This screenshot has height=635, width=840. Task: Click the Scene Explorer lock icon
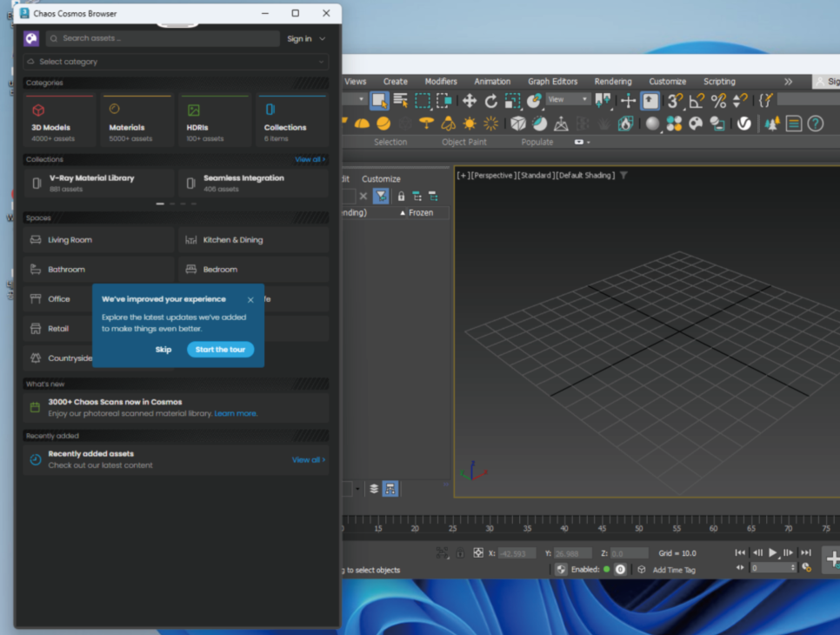(401, 197)
